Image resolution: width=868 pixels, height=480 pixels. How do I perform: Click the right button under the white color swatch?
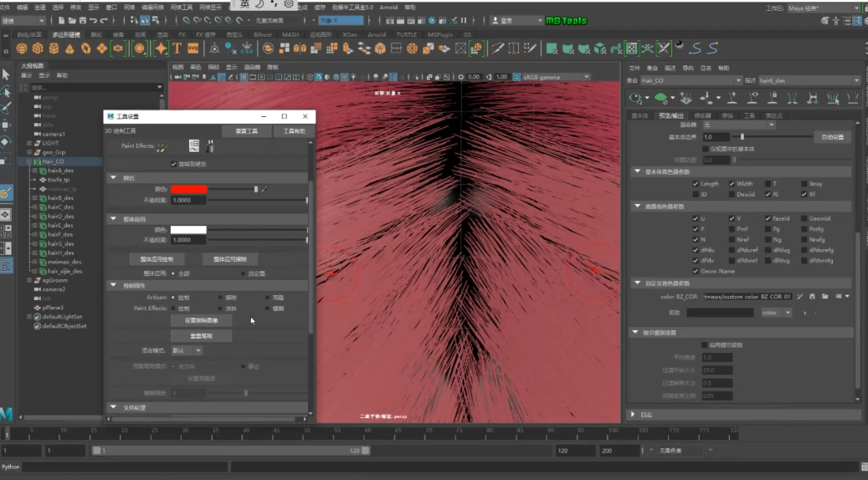[x=230, y=258]
